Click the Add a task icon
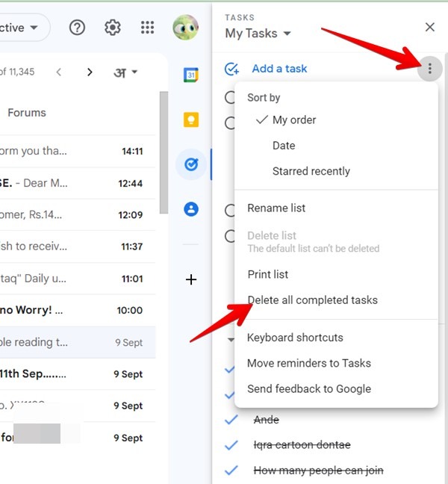This screenshot has width=448, height=484. [231, 69]
